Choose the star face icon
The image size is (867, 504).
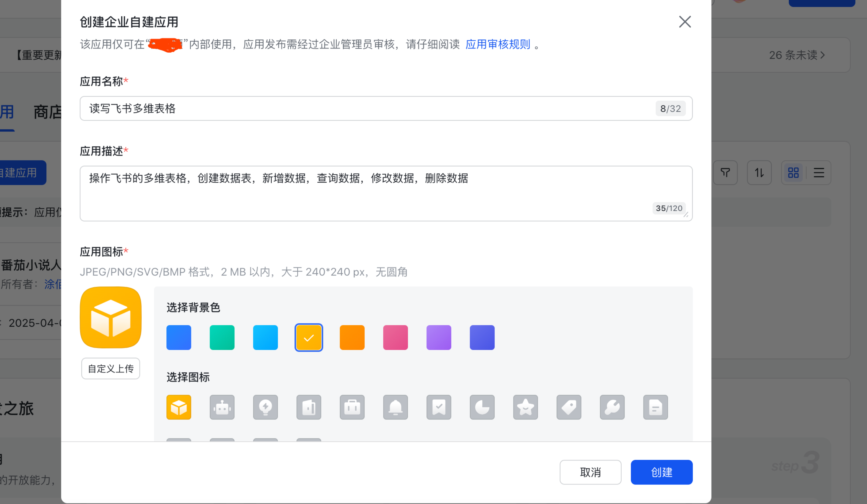[x=525, y=407]
